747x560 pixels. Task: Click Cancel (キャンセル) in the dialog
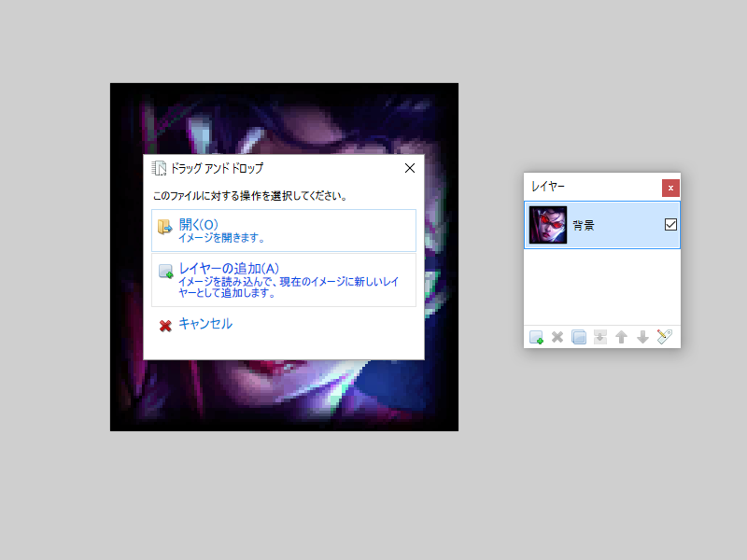click(205, 324)
